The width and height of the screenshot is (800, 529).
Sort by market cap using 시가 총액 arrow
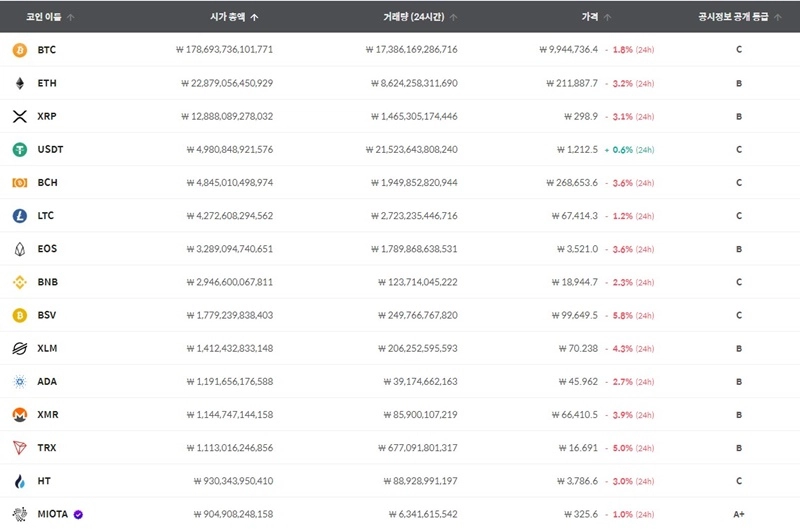[x=254, y=17]
